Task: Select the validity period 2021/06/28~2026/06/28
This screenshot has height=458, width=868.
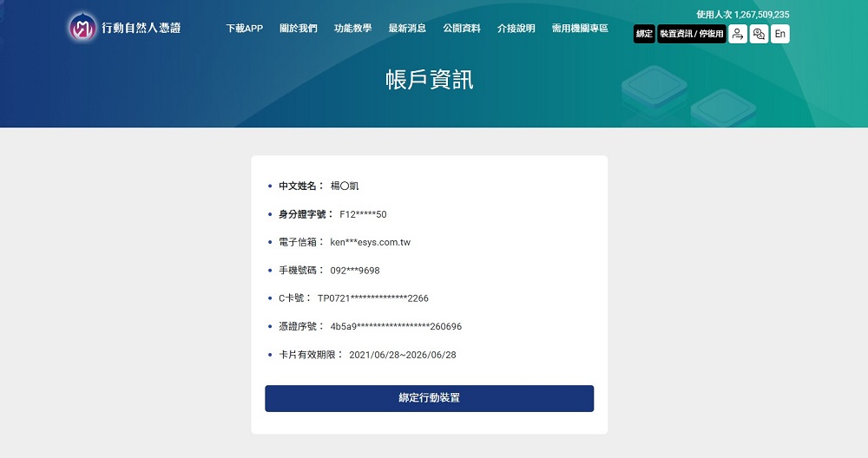Action: (x=403, y=355)
